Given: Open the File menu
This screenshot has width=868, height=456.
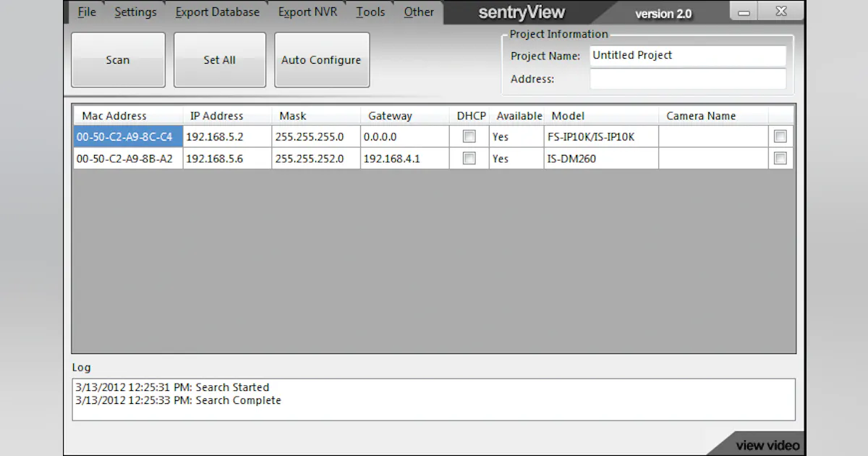Looking at the screenshot, I should [87, 12].
